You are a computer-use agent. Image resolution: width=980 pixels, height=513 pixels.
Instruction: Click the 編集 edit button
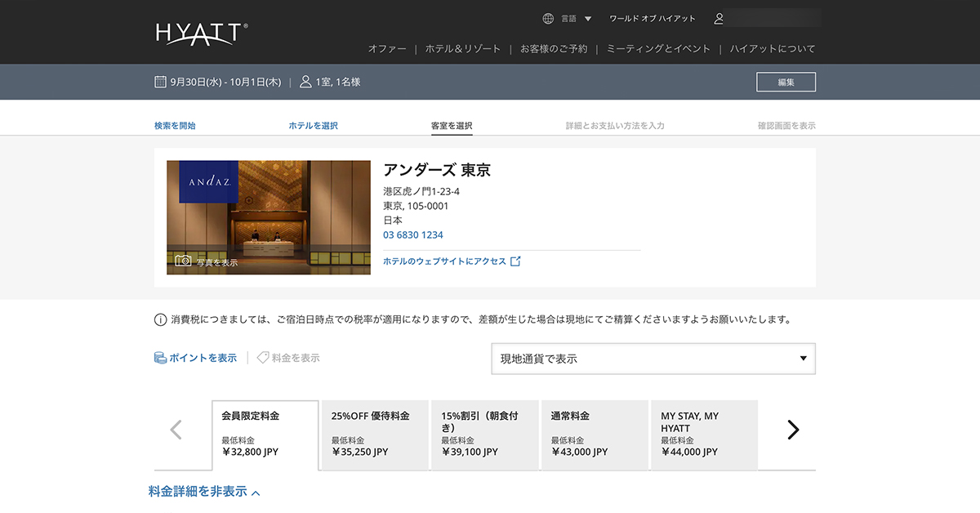[x=786, y=82]
